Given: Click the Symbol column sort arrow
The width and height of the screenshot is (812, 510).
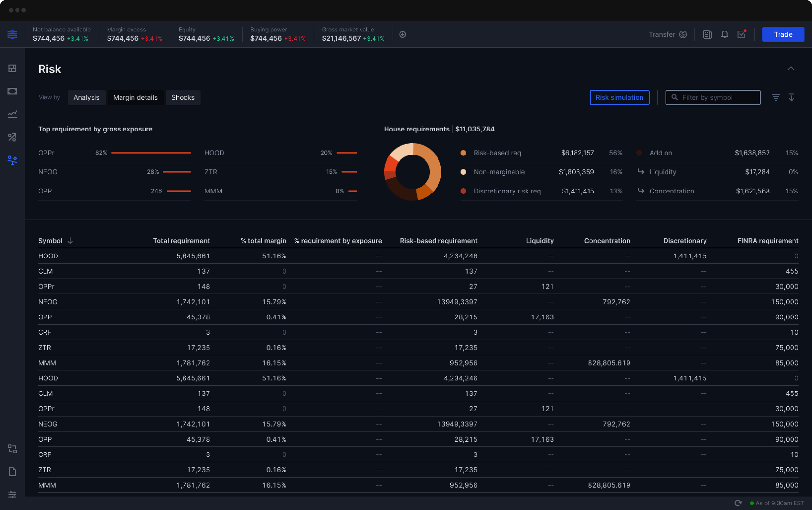Looking at the screenshot, I should 70,241.
